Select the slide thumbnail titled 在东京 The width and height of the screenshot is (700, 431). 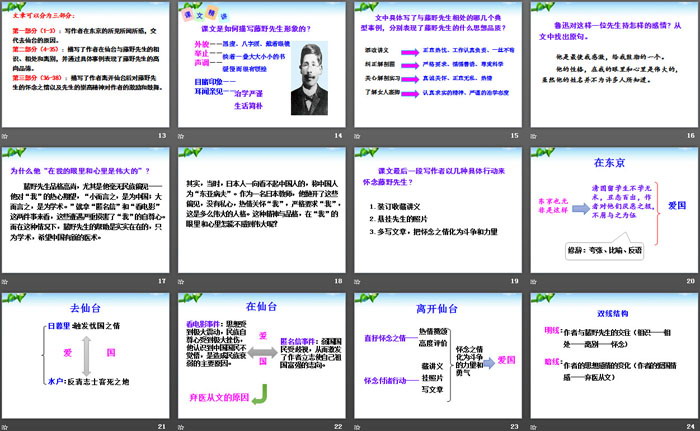[614, 210]
